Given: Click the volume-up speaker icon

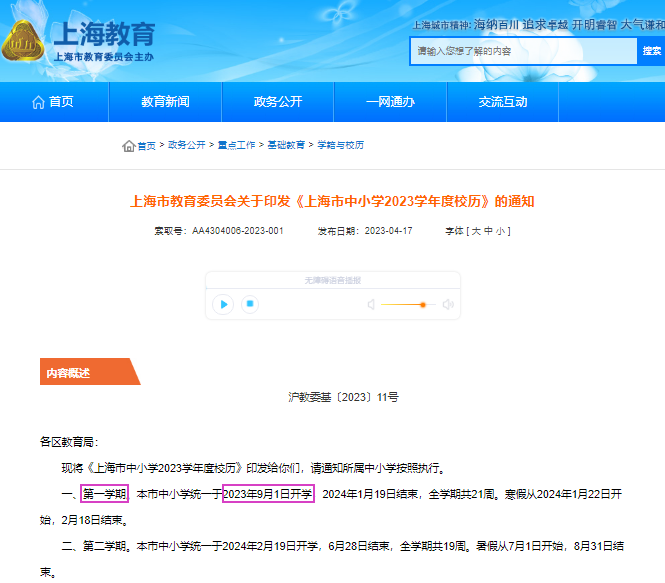Looking at the screenshot, I should [x=448, y=304].
